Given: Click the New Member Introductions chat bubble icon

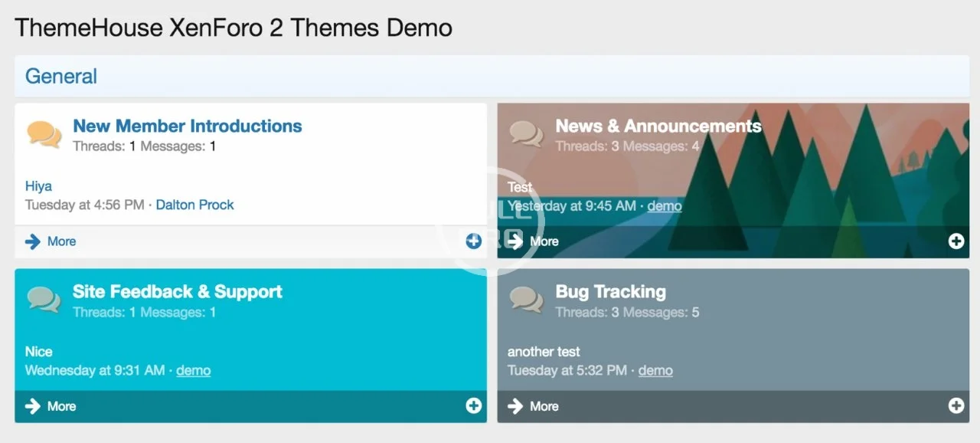Looking at the screenshot, I should (x=44, y=133).
